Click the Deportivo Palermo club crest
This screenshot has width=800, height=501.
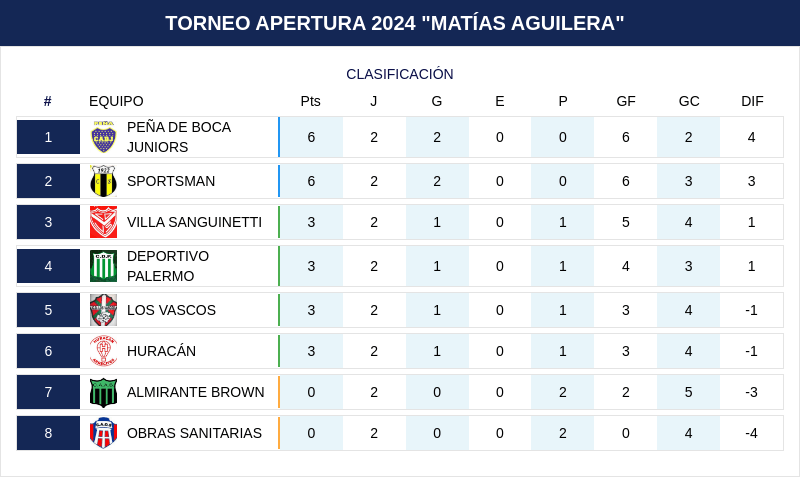(104, 266)
